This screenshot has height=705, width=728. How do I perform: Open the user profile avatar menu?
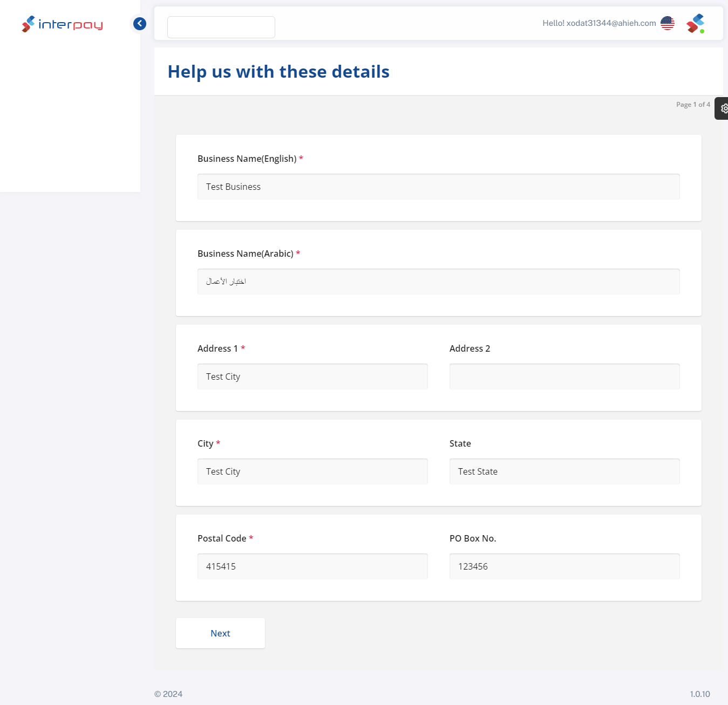click(x=696, y=24)
